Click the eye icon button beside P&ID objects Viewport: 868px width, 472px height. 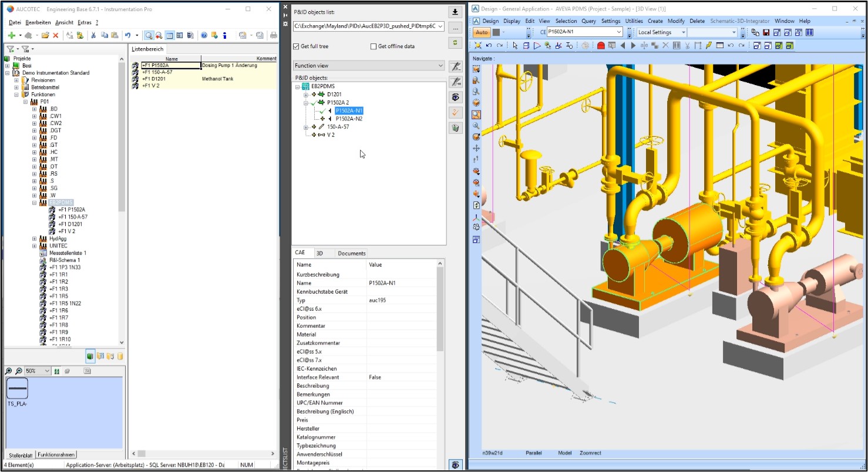point(454,97)
